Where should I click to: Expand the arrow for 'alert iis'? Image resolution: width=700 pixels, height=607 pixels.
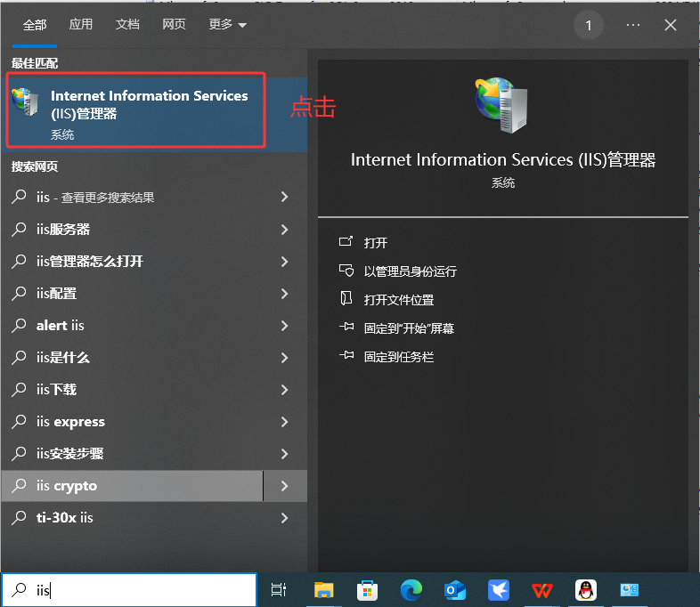coord(284,326)
